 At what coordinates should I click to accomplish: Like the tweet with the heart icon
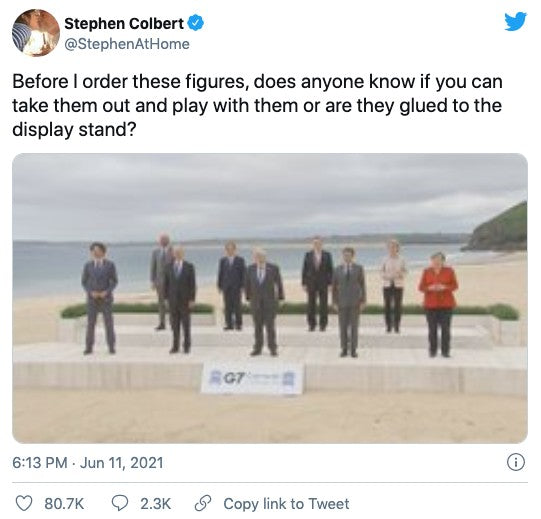click(24, 503)
